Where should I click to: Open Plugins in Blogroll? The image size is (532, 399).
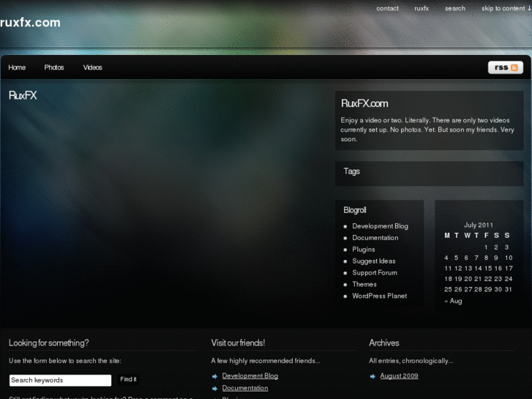click(x=364, y=250)
